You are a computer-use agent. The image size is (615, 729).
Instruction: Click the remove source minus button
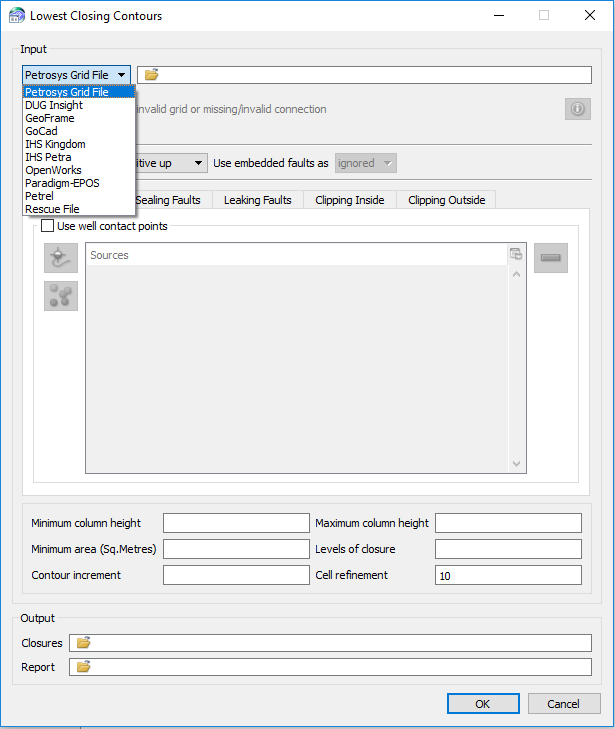(551, 257)
